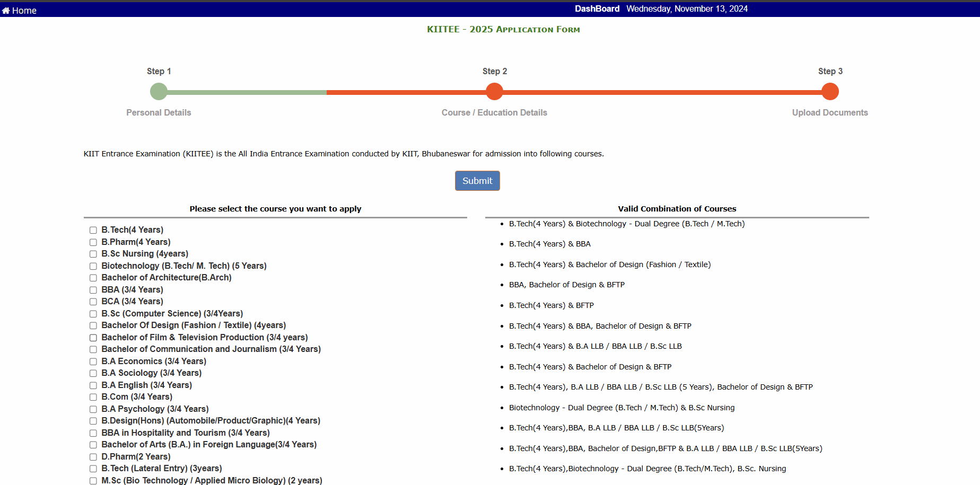
Task: Select B.Pharm(4 Years) course
Action: 93,242
